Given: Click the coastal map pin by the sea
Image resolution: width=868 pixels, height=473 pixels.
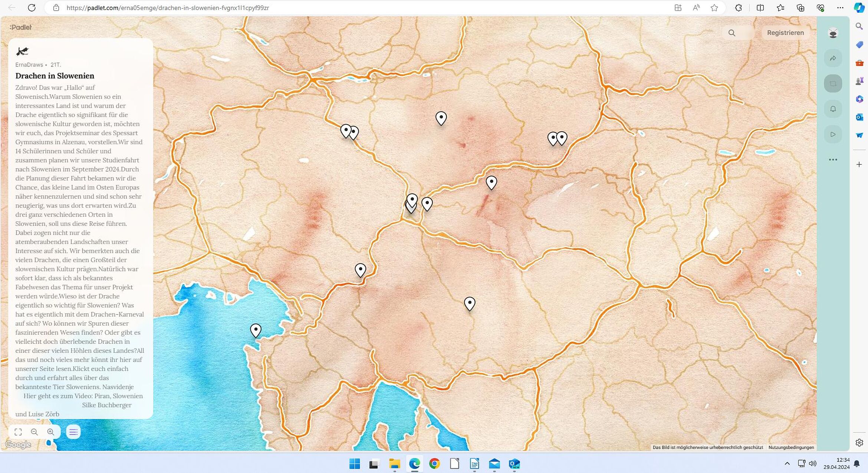Looking at the screenshot, I should coord(256,330).
